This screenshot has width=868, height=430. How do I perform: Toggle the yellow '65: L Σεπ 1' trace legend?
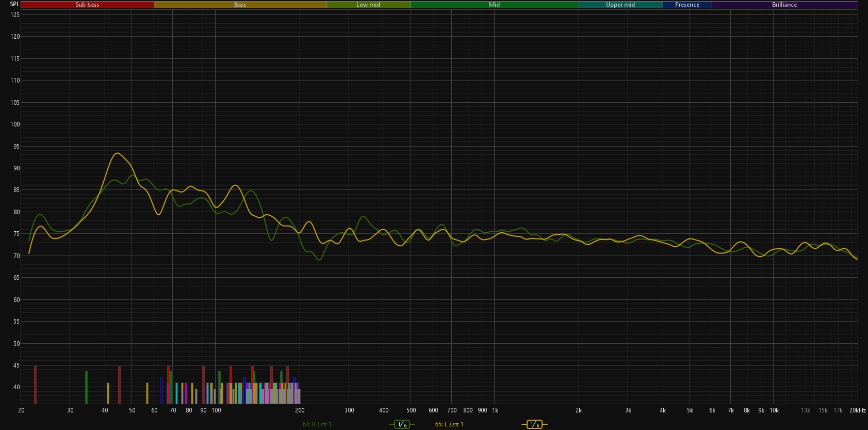[449, 424]
